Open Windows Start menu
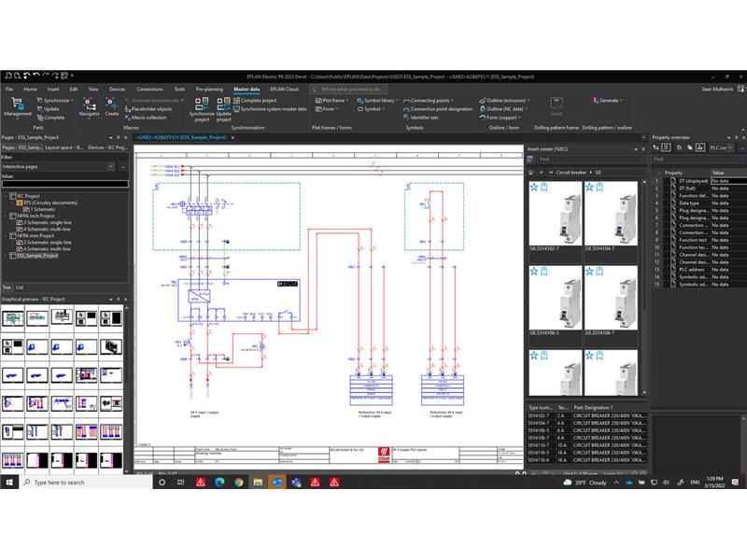Screen dimensions: 747x560 coord(9,483)
